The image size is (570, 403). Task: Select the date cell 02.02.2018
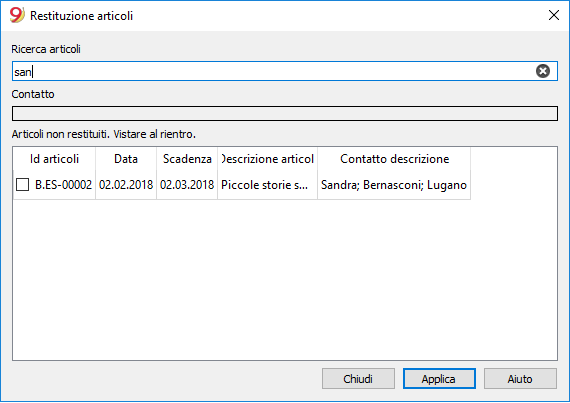[x=126, y=185]
